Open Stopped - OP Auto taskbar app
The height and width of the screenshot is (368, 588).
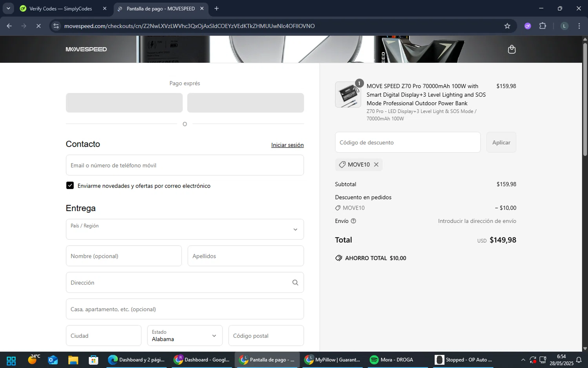(x=463, y=360)
